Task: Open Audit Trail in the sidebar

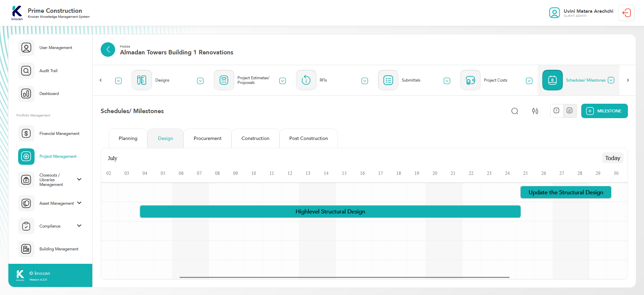Action: pos(48,71)
